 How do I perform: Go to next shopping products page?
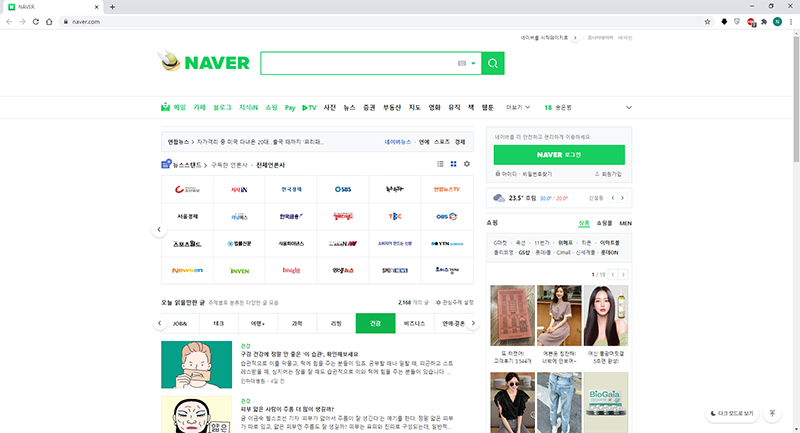pyautogui.click(x=622, y=274)
